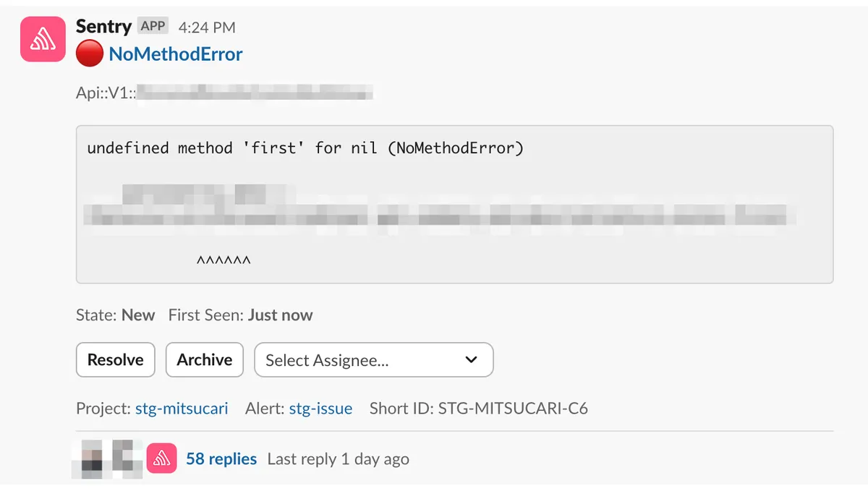Viewport: 868px width, 491px height.
Task: Click the second blurred replier avatar
Action: click(x=124, y=458)
